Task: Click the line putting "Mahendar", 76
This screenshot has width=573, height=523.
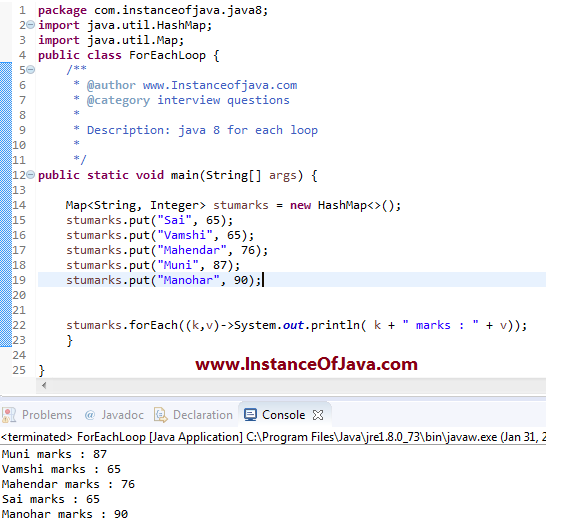Action: pyautogui.click(x=167, y=250)
